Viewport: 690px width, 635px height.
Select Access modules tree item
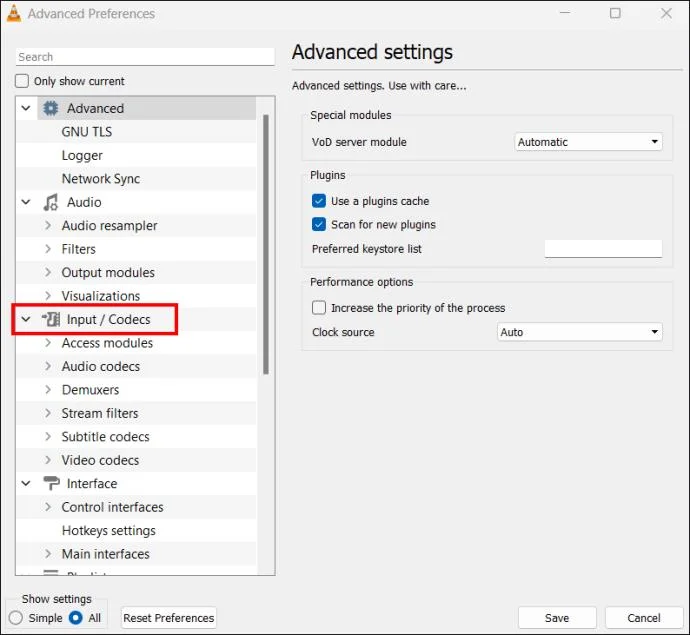tap(107, 343)
